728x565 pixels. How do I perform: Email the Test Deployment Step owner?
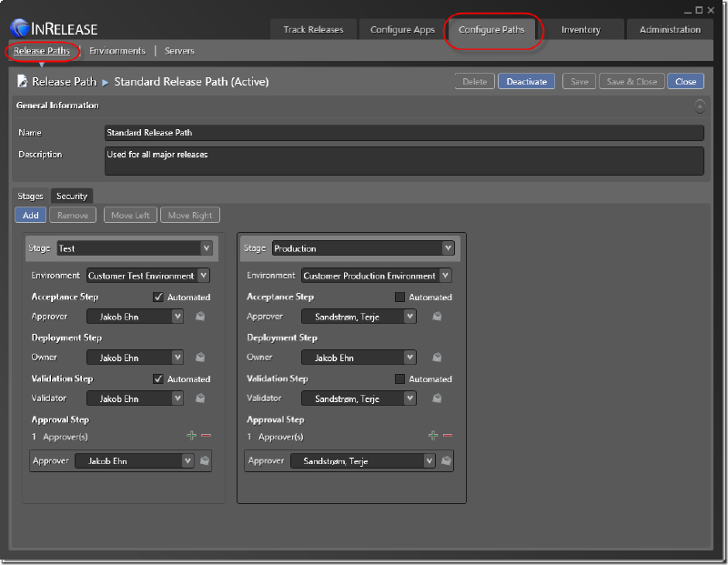[x=200, y=357]
